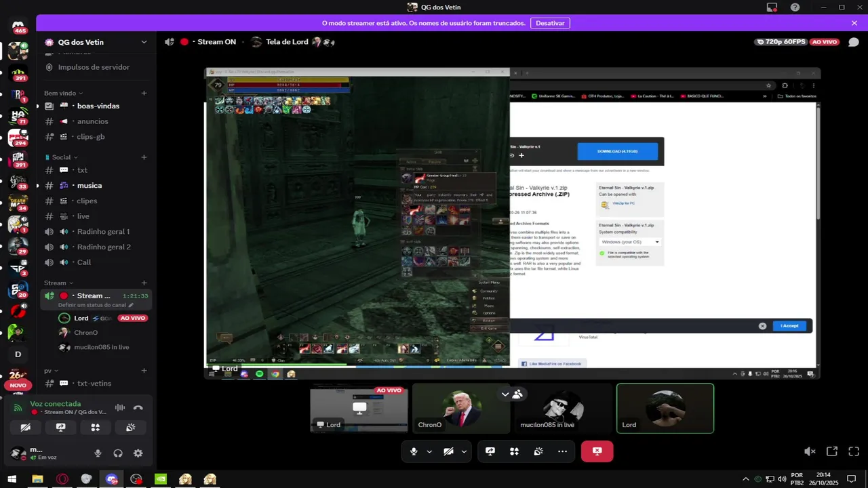Open stream quality 720p 60FPS indicator

pos(781,42)
